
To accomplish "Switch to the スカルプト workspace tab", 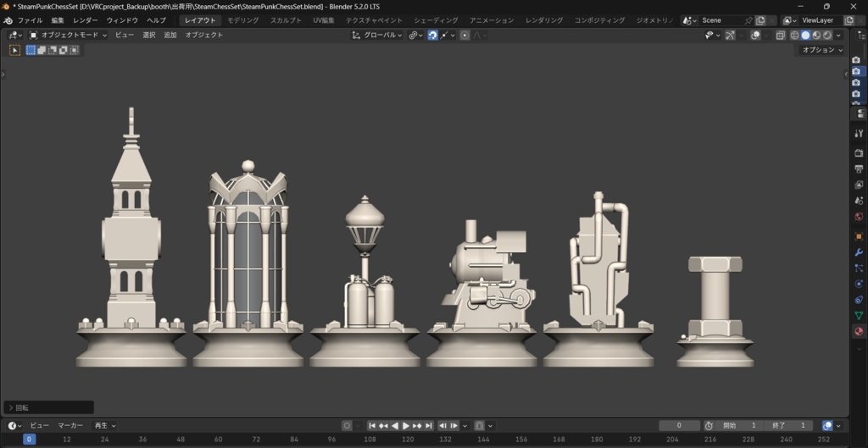I will point(286,20).
